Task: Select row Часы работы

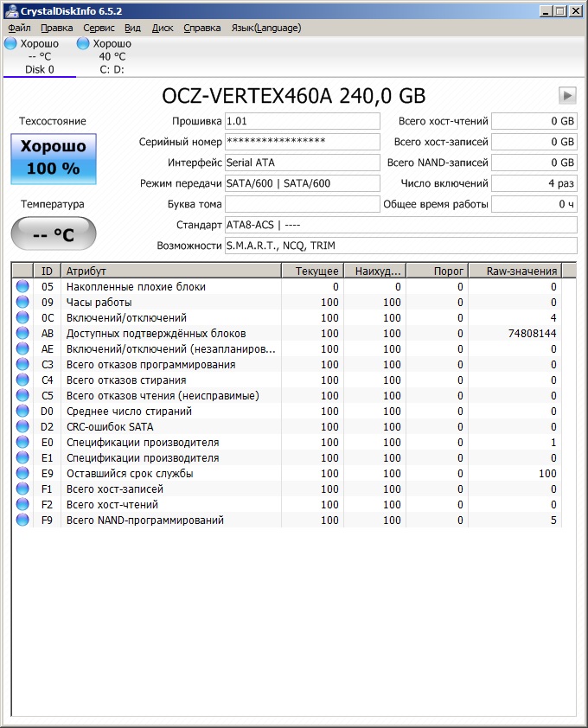Action: tap(286, 303)
